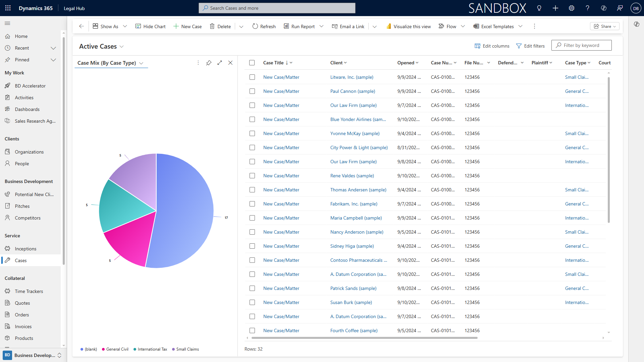The image size is (644, 362).
Task: Expand the Recent section in sidebar
Action: click(x=53, y=48)
